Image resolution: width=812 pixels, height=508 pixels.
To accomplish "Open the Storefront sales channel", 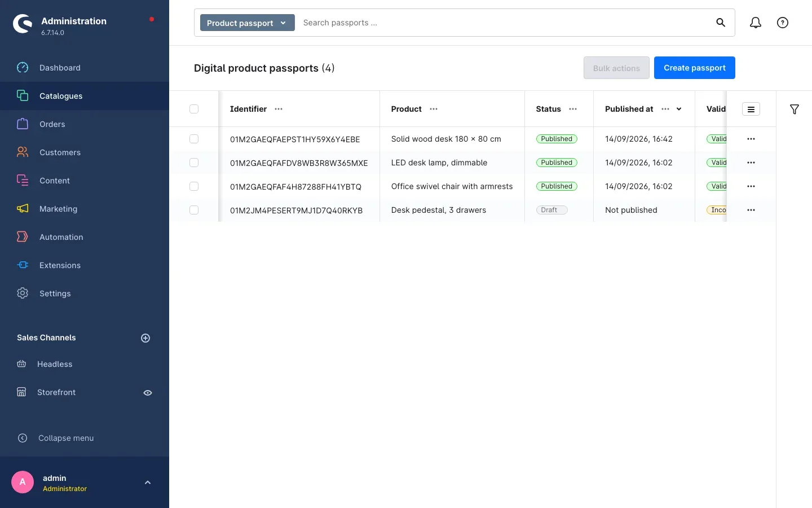I will tap(56, 392).
